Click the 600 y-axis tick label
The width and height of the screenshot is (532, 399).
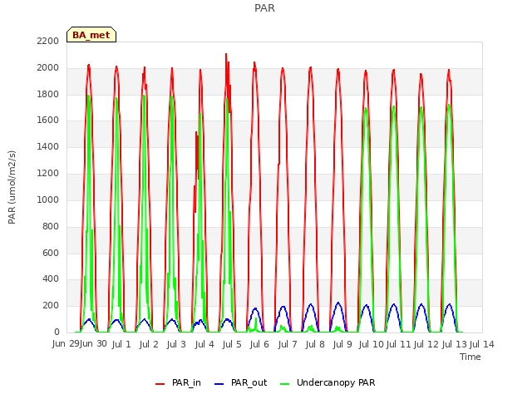(x=51, y=253)
